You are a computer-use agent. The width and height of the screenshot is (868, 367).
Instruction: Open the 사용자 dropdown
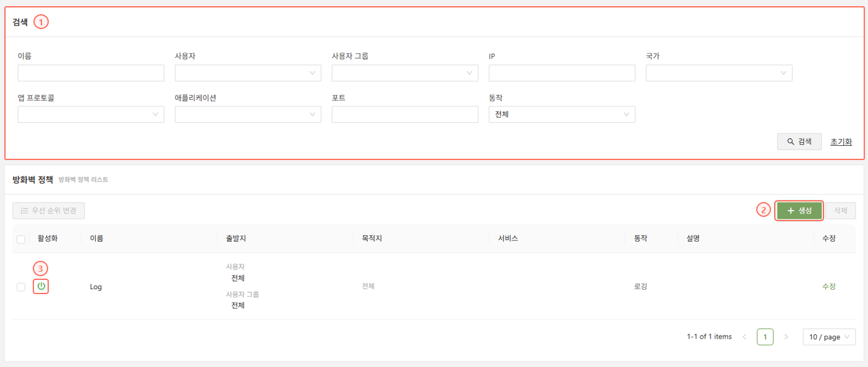[248, 74]
